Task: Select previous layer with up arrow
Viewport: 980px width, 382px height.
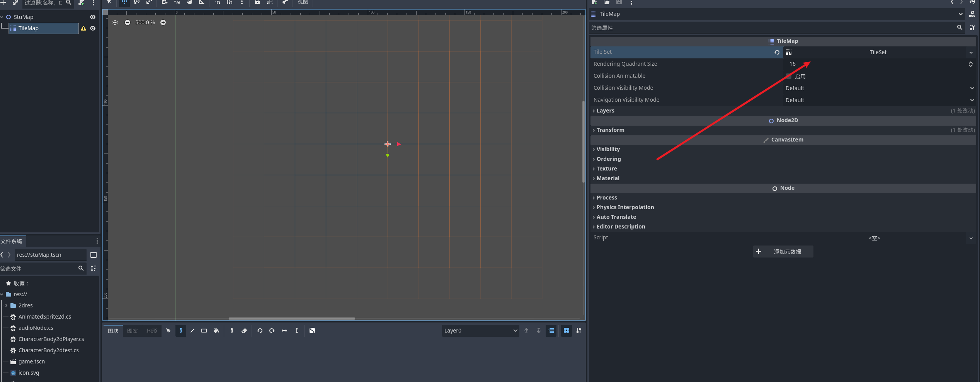Action: pos(526,331)
